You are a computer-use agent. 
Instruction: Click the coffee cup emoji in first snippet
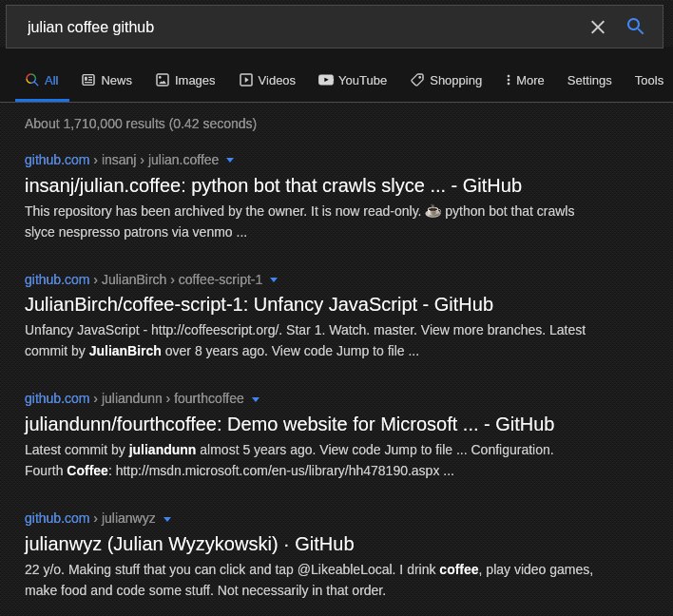pos(433,212)
